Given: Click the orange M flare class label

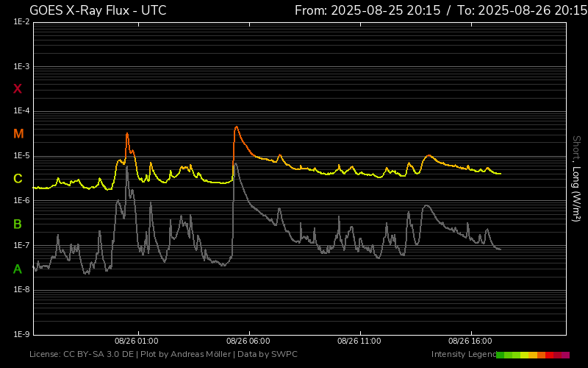Looking at the screenshot, I should (18, 134).
